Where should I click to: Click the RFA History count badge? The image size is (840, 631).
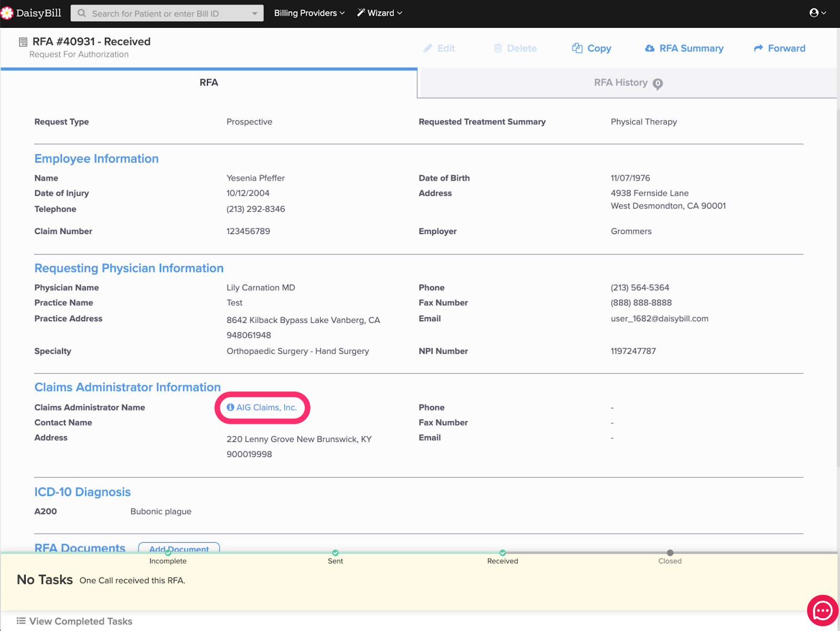tap(657, 83)
